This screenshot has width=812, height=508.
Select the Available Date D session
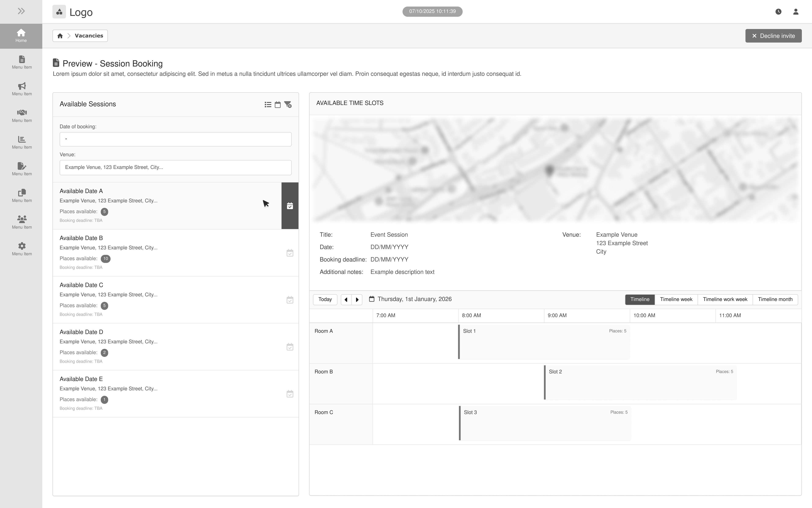pos(176,347)
